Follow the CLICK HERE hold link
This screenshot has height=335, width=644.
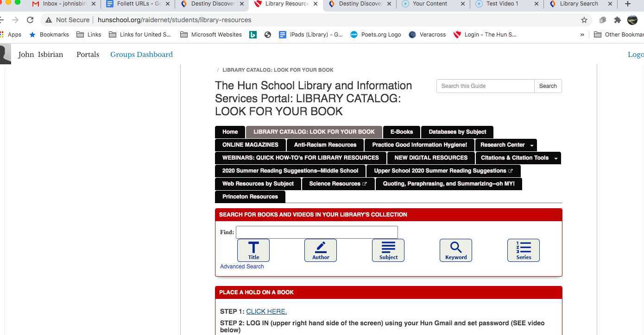(x=266, y=311)
